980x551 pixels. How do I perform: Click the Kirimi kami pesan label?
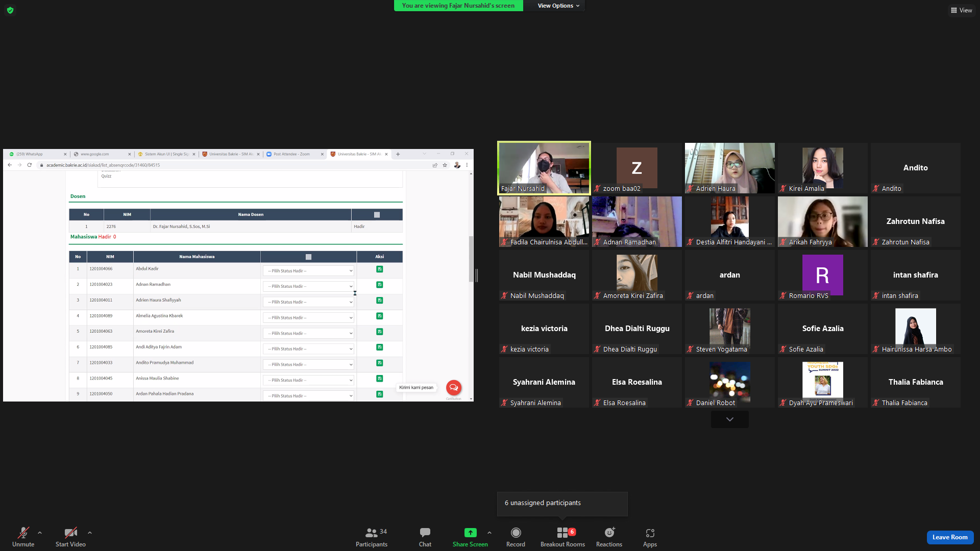tap(416, 388)
